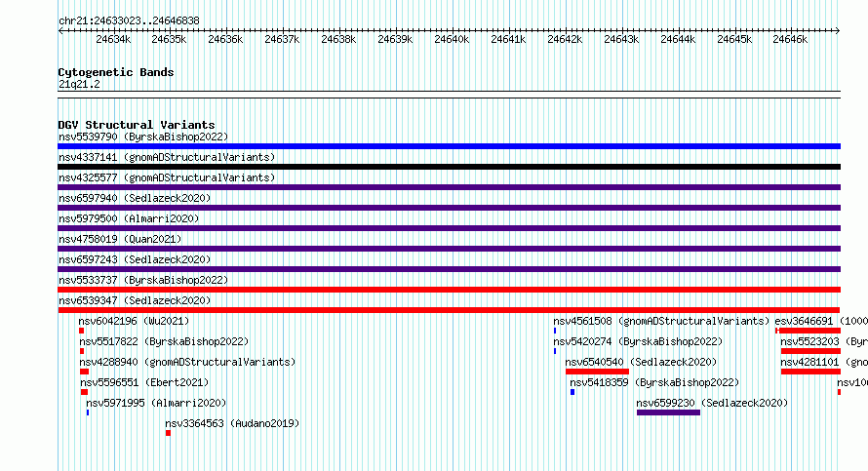
Task: Select the red nsv6540540 variant bar
Action: point(597,372)
